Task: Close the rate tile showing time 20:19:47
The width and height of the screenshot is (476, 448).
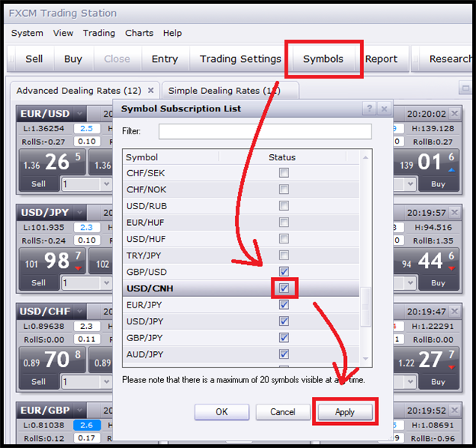Action: tap(455, 311)
